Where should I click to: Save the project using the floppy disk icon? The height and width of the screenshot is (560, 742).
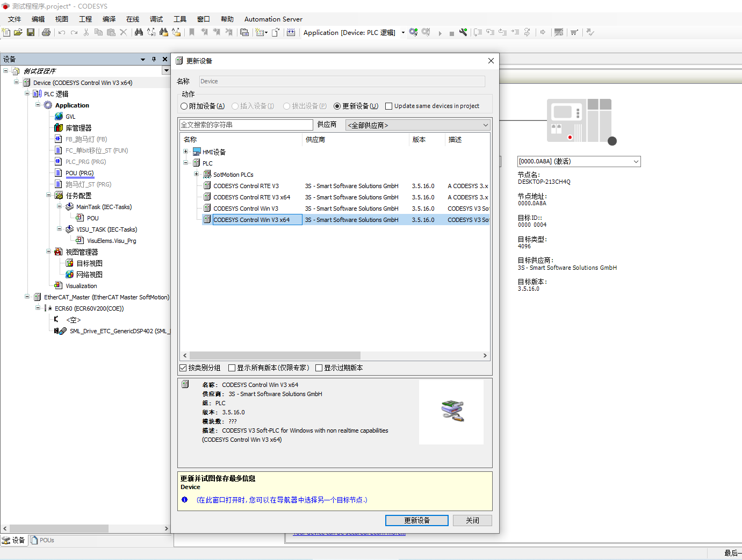click(x=31, y=32)
